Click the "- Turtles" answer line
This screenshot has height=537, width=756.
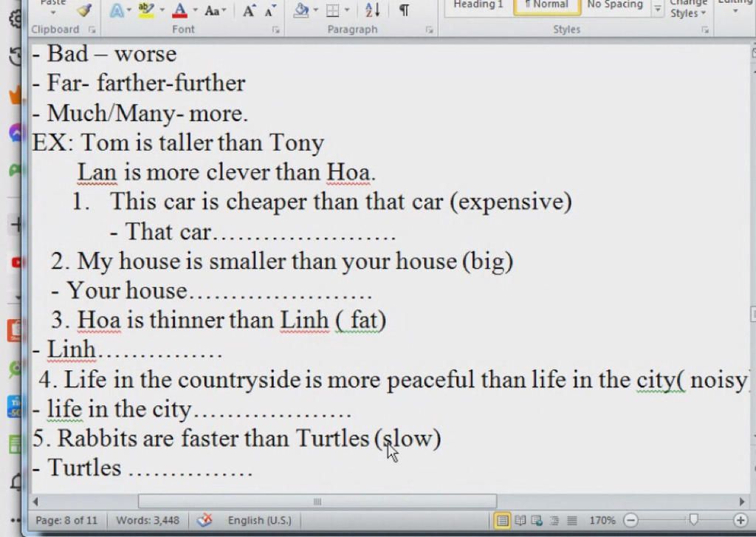tap(142, 468)
